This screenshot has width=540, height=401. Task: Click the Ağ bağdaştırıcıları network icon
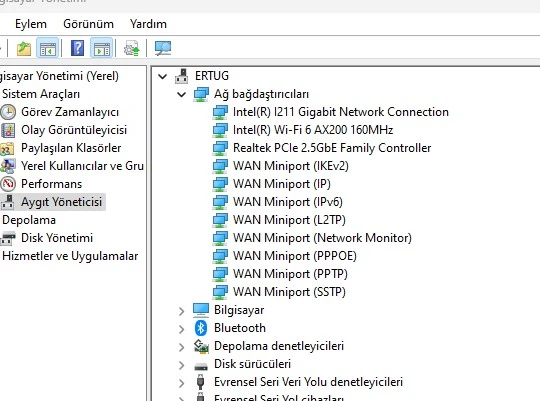[201, 94]
